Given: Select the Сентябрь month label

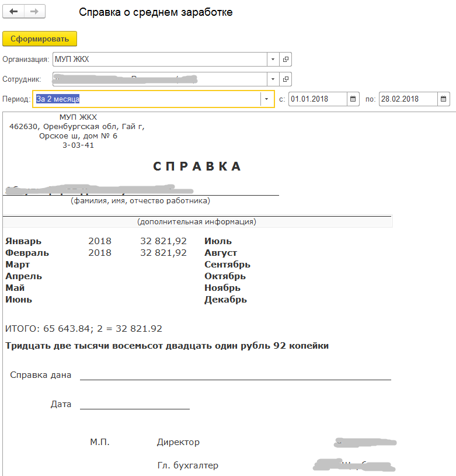Looking at the screenshot, I should pos(227,265).
